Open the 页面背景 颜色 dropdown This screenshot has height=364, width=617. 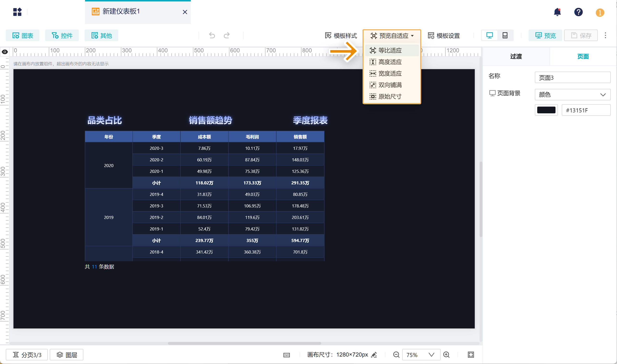pyautogui.click(x=572, y=94)
